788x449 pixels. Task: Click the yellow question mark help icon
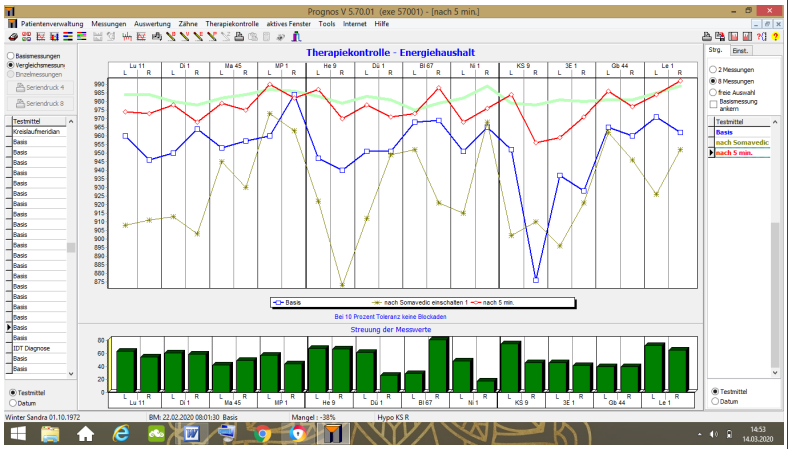pos(775,36)
